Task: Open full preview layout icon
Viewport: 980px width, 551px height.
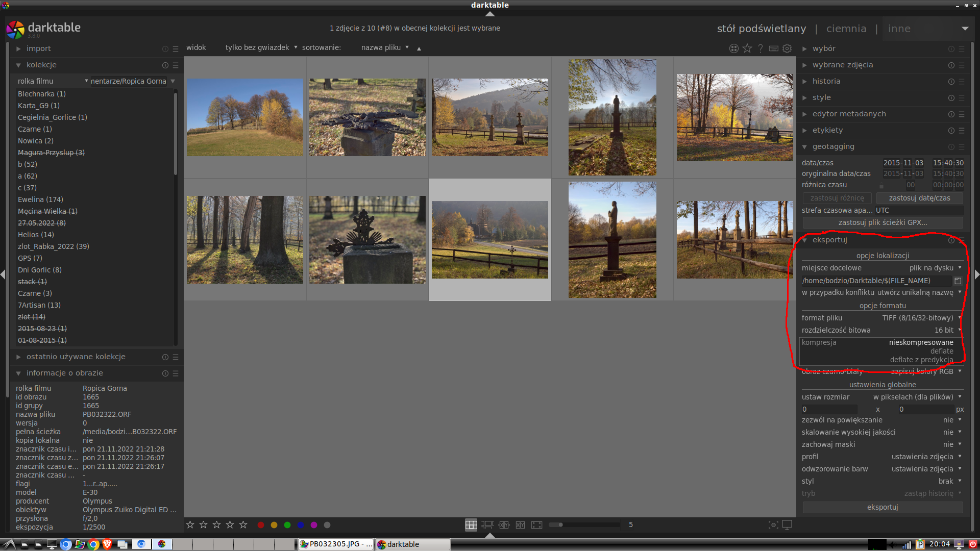Action: point(536,524)
